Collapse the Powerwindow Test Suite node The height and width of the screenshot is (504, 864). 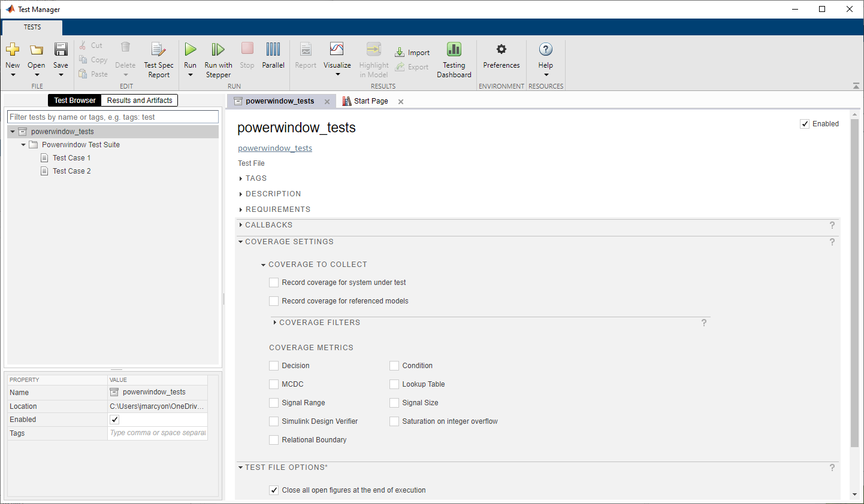click(x=23, y=145)
